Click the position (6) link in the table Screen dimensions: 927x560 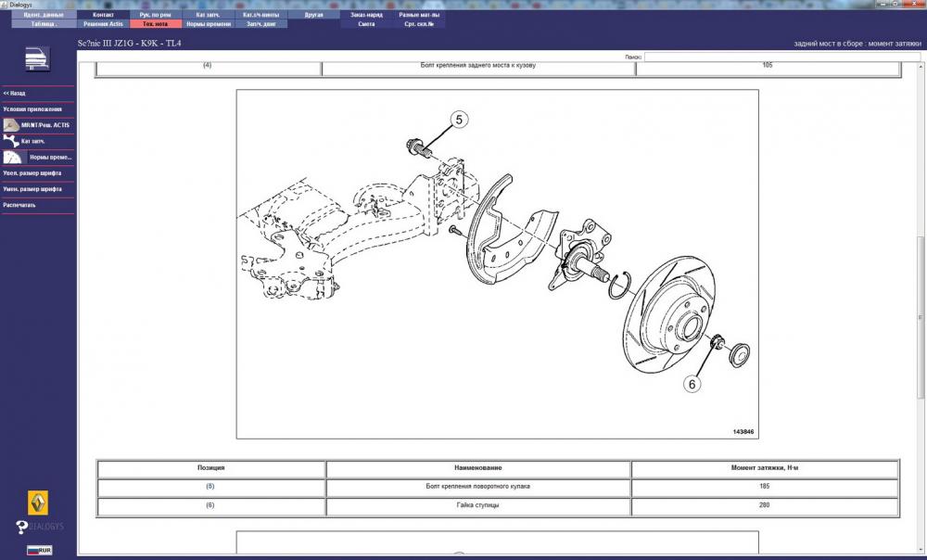pos(210,505)
